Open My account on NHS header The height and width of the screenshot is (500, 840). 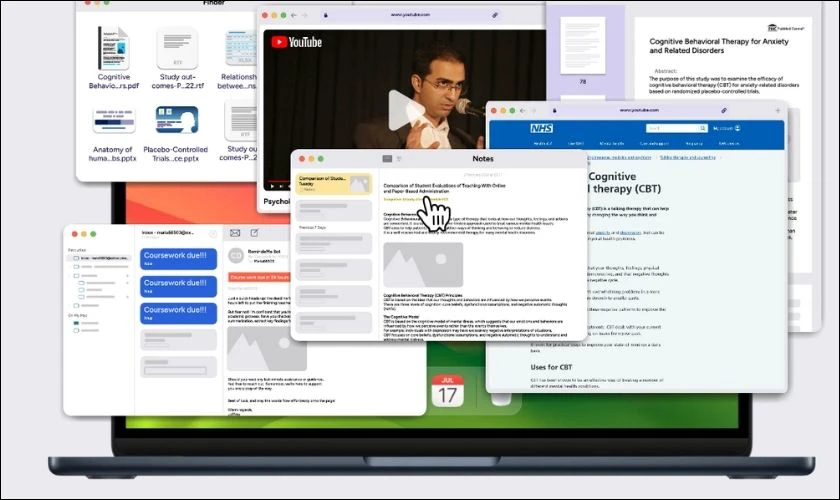pyautogui.click(x=726, y=128)
